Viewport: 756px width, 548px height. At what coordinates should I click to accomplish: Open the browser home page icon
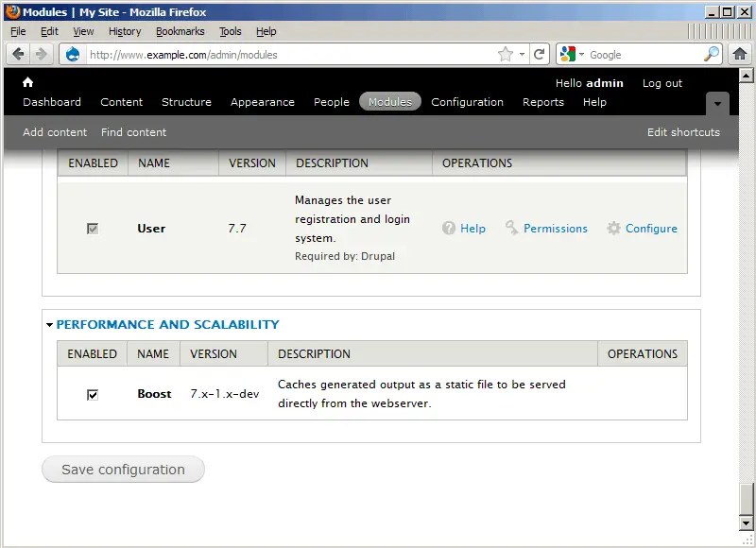pyautogui.click(x=739, y=54)
